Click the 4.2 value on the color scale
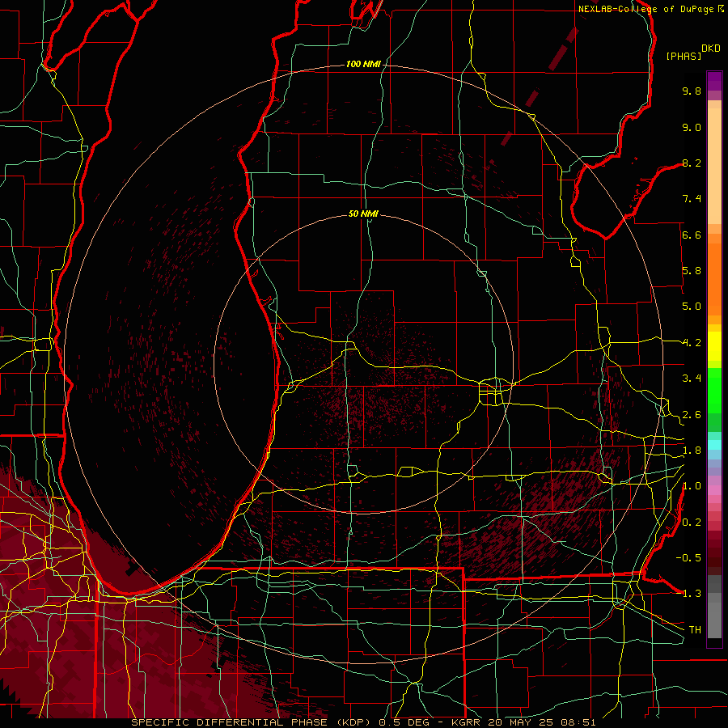This screenshot has height=728, width=728. [692, 343]
